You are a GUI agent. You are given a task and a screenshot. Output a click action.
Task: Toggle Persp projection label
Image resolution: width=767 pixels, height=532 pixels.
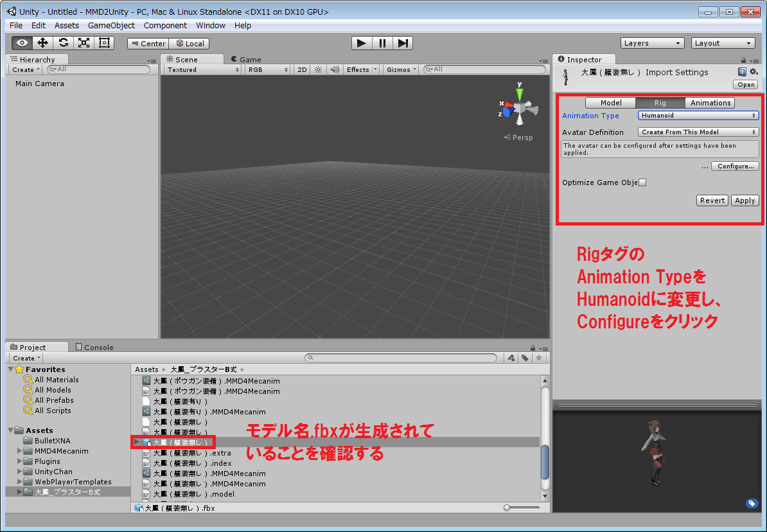[x=518, y=137]
